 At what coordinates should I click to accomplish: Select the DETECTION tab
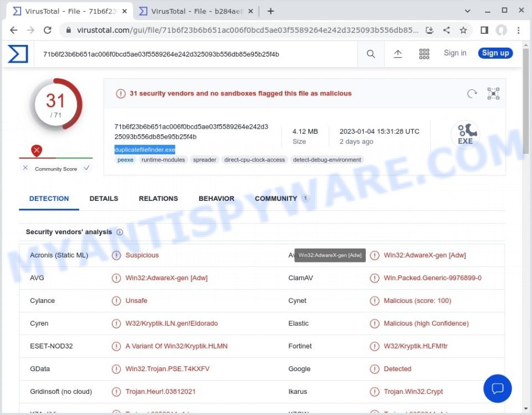click(x=49, y=199)
